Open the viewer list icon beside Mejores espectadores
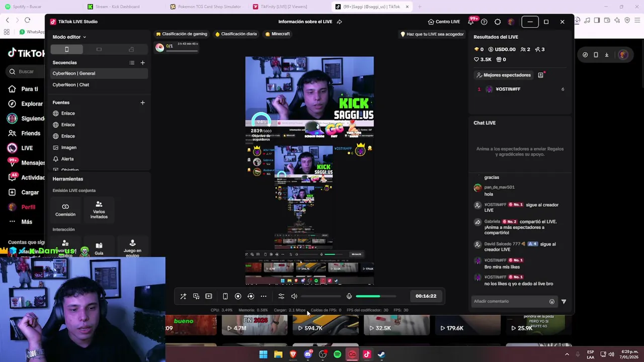 click(x=541, y=75)
